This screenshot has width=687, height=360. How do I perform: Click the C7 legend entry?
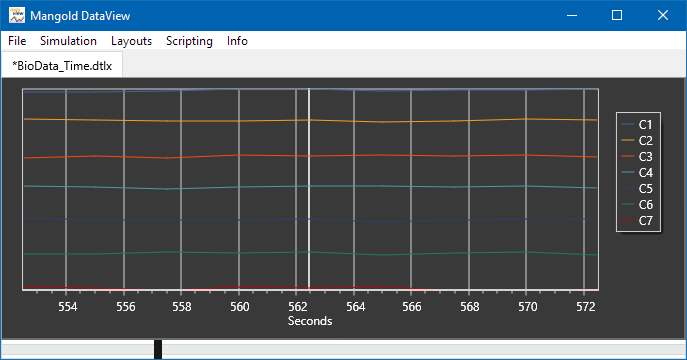pyautogui.click(x=637, y=221)
